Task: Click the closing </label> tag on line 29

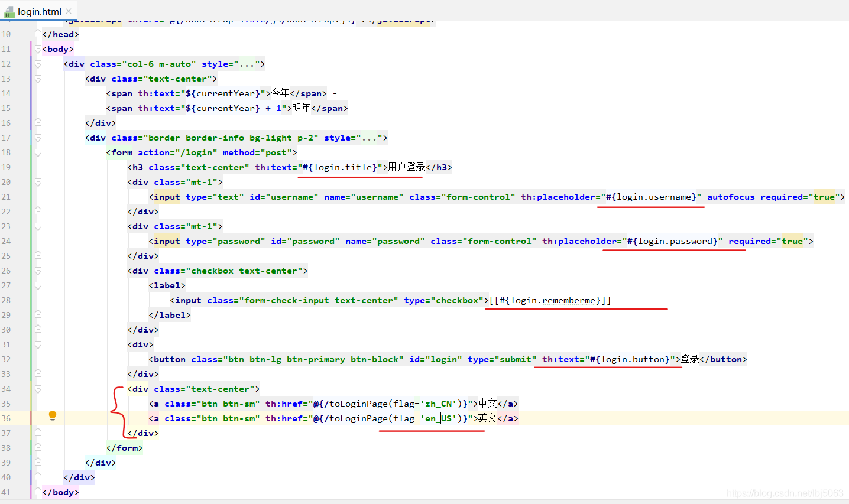Action: pyautogui.click(x=170, y=315)
